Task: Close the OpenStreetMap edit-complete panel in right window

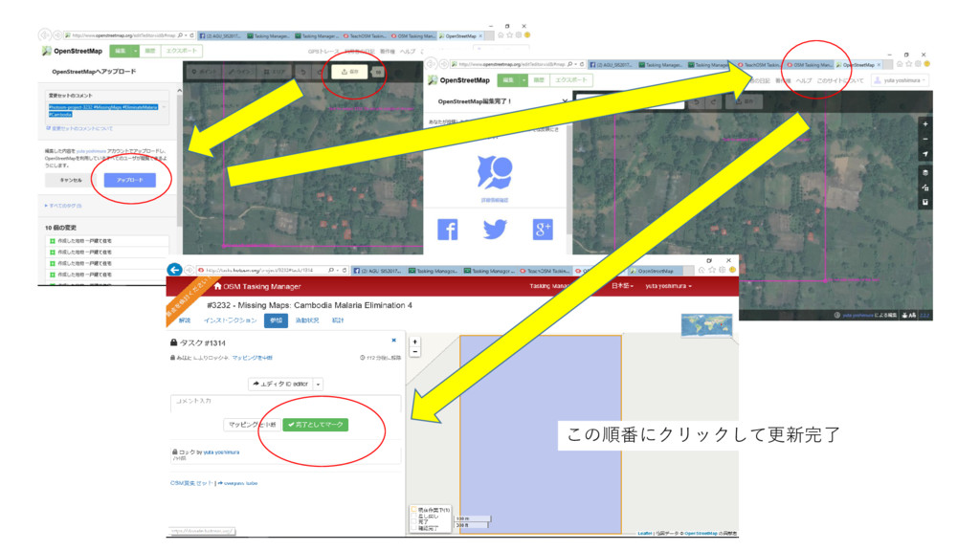Action: pyautogui.click(x=565, y=100)
